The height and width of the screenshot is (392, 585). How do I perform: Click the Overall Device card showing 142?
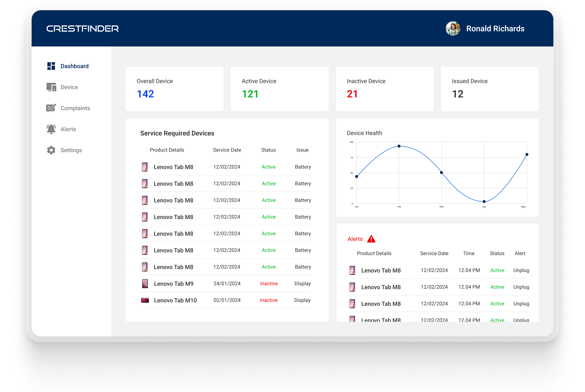tap(175, 89)
